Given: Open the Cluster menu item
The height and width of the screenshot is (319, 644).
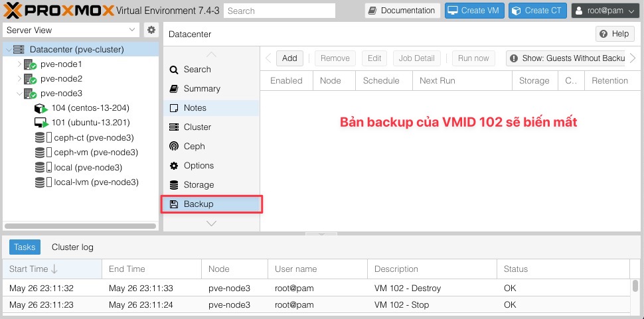Looking at the screenshot, I should tap(211, 127).
